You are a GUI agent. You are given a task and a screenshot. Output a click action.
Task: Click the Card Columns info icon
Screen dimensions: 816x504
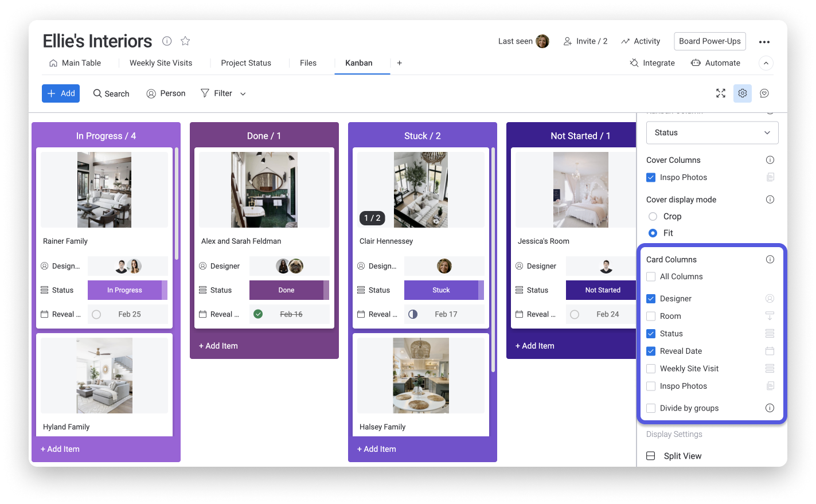[x=770, y=259]
